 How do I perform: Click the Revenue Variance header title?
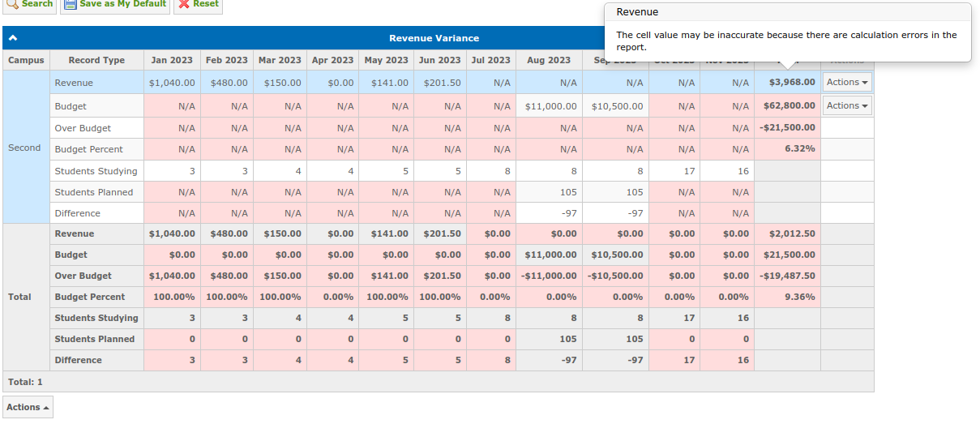434,38
